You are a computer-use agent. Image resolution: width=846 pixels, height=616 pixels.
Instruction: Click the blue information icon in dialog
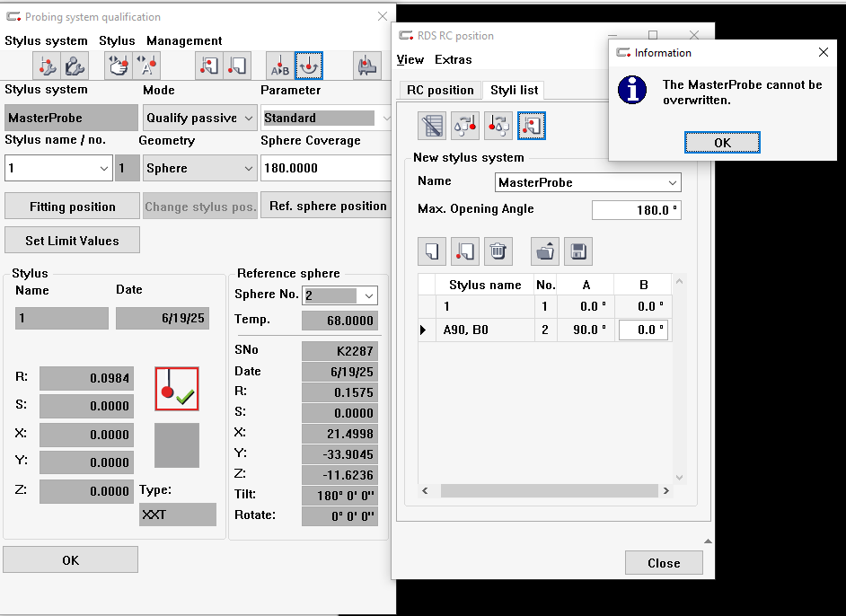(632, 90)
